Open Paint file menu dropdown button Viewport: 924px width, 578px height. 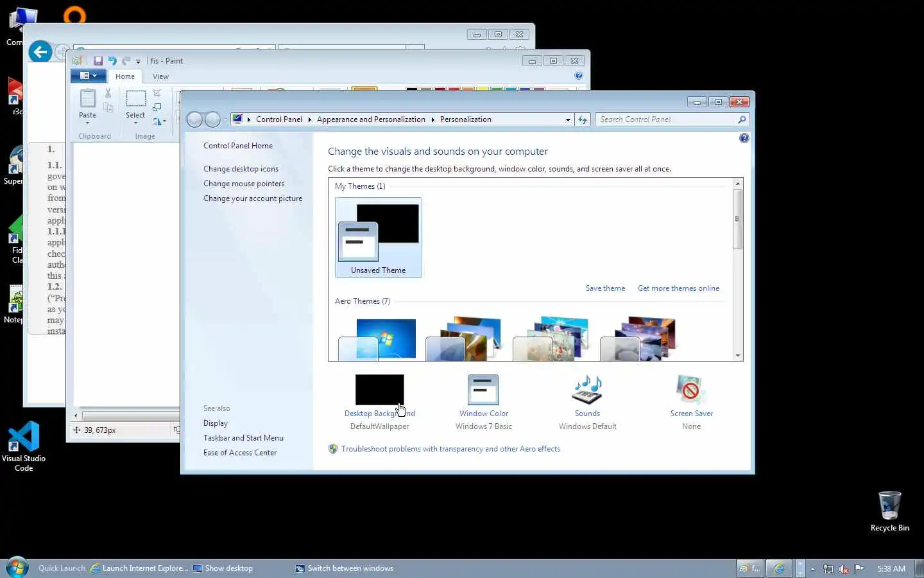point(88,76)
